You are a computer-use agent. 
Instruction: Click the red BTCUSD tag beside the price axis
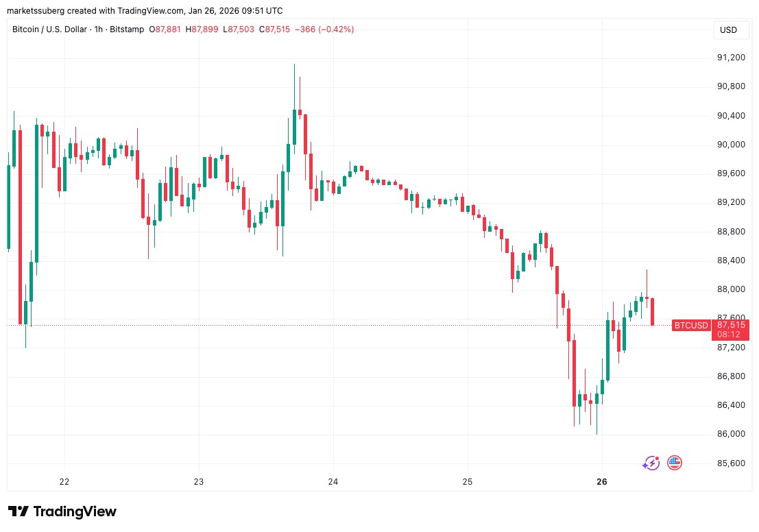(x=690, y=325)
